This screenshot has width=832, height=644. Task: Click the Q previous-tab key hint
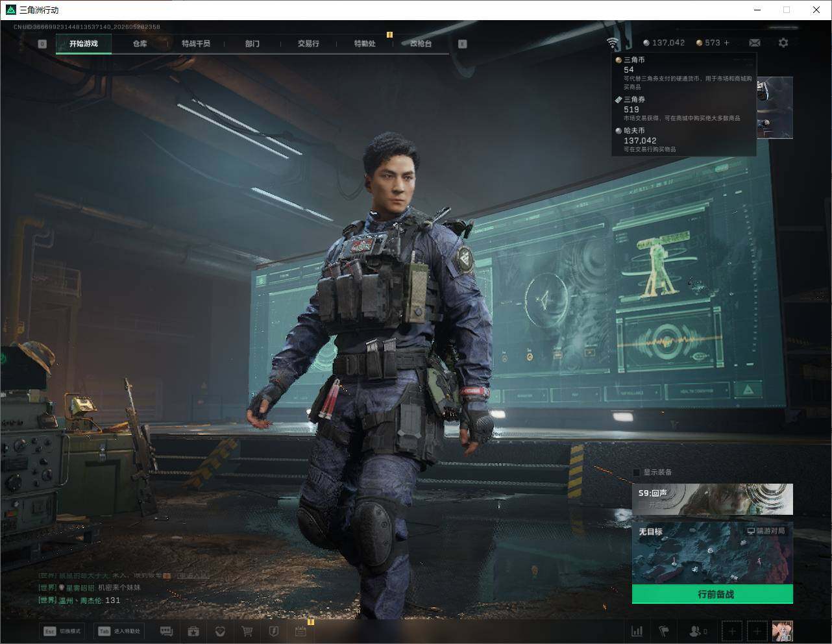click(42, 44)
